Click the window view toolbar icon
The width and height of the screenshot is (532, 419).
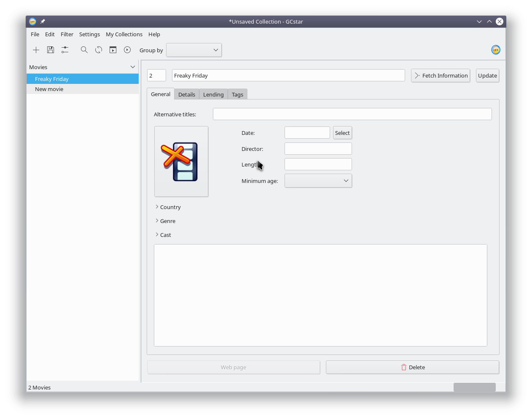[x=113, y=50]
